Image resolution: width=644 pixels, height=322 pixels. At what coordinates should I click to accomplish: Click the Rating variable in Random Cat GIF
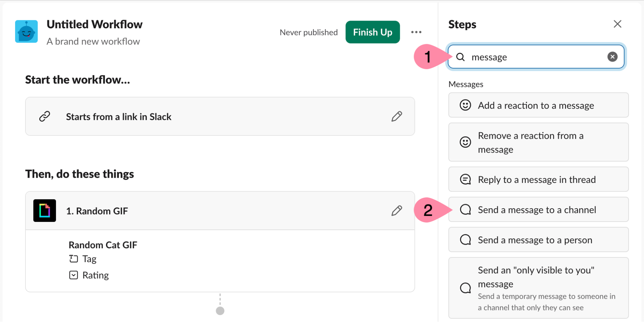click(95, 275)
